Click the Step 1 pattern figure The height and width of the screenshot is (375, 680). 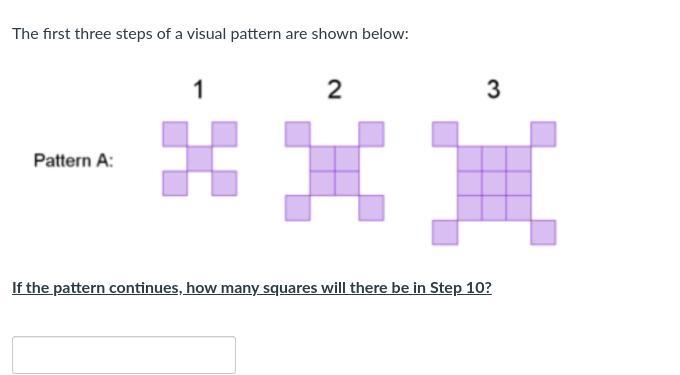click(x=200, y=159)
